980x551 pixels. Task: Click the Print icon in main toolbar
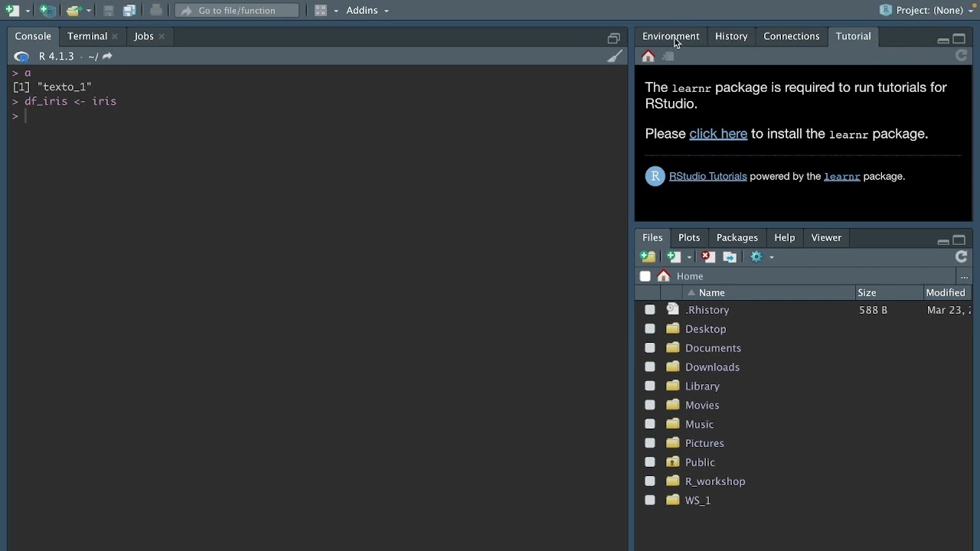coord(155,11)
